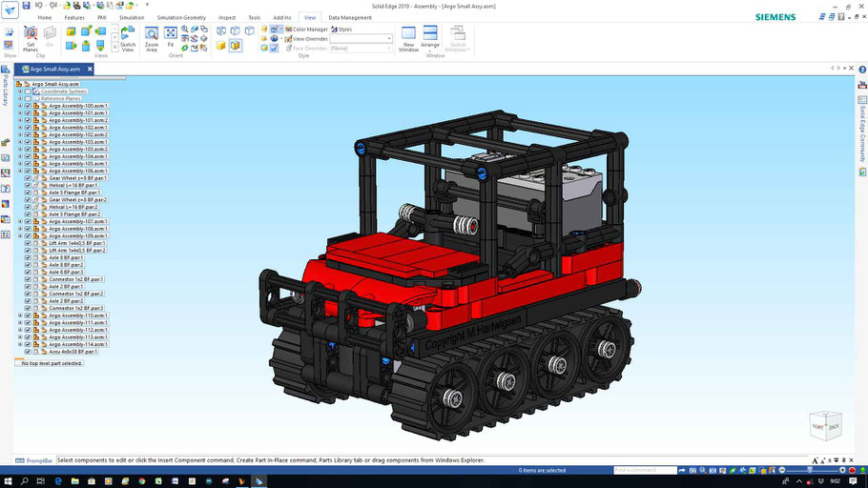Click the help question mark icon at top right

point(862,70)
